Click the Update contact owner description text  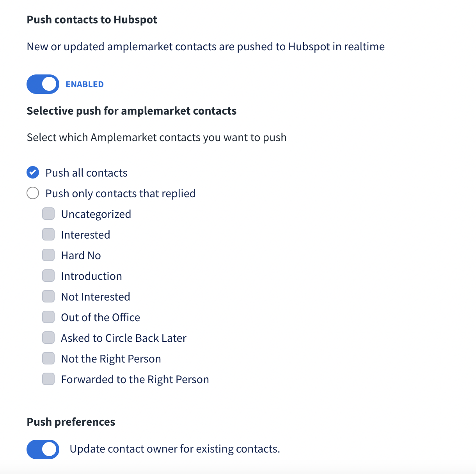pyautogui.click(x=174, y=449)
